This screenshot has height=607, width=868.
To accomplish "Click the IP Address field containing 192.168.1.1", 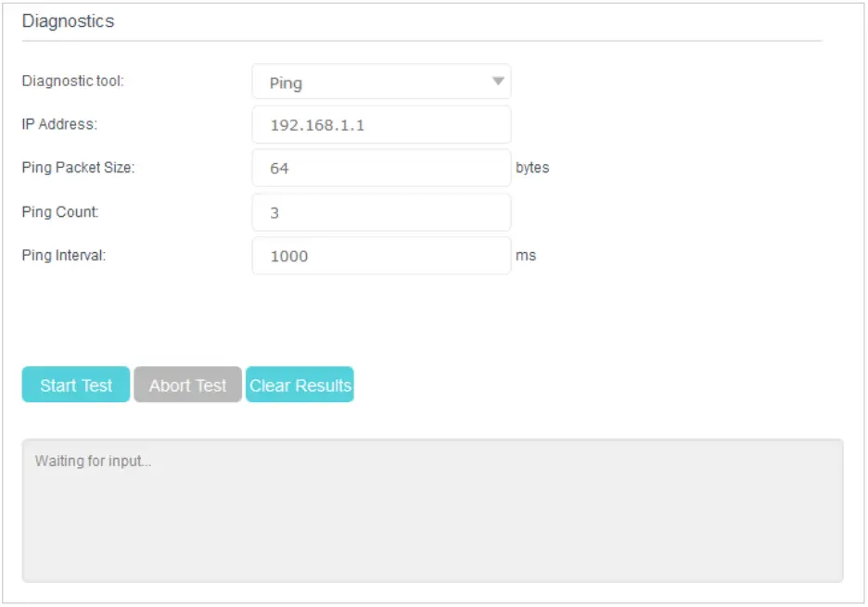I will (381, 125).
